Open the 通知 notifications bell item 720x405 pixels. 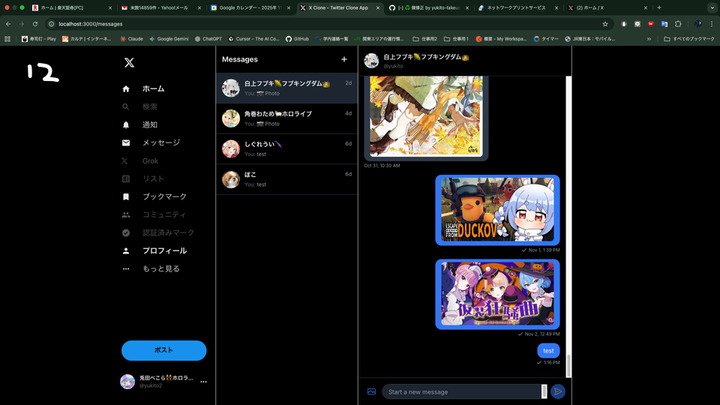[x=140, y=124]
